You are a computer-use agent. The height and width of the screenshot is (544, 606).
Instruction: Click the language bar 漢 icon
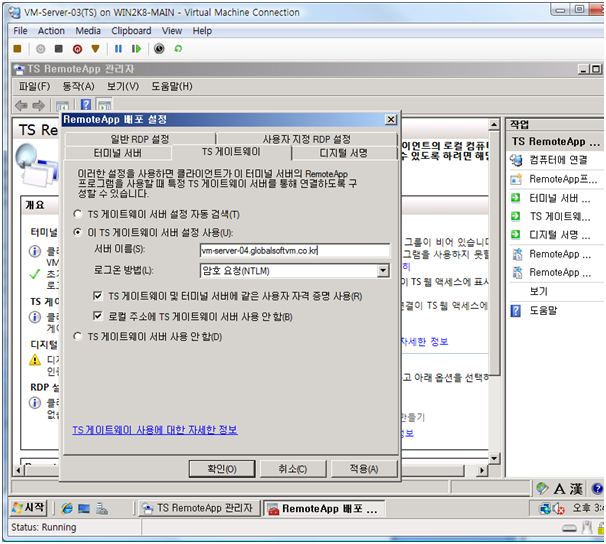point(576,489)
